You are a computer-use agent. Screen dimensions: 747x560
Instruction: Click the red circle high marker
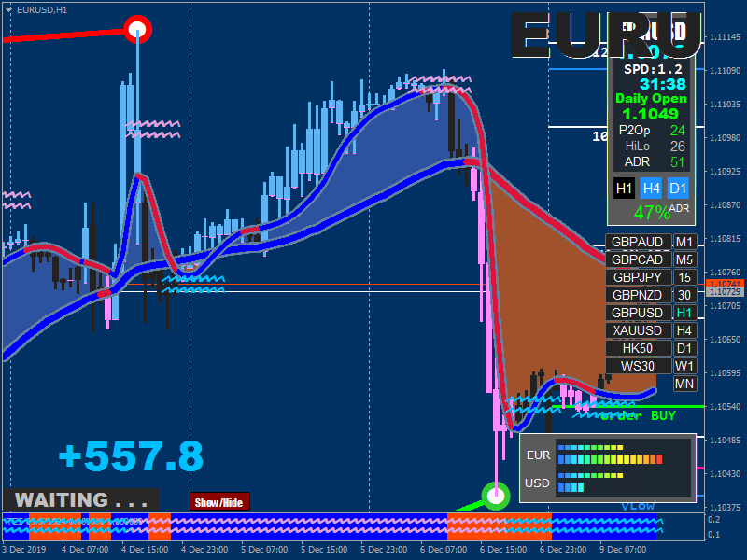coord(137,30)
